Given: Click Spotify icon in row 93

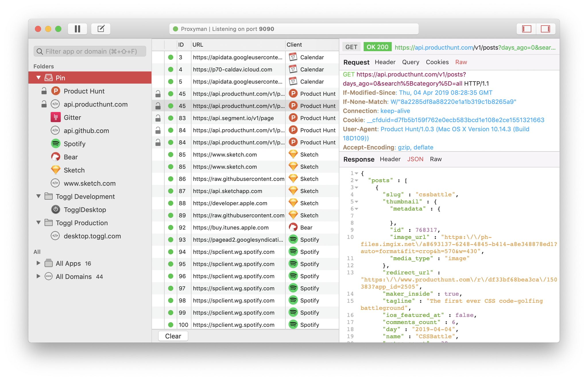Looking at the screenshot, I should [x=293, y=239].
